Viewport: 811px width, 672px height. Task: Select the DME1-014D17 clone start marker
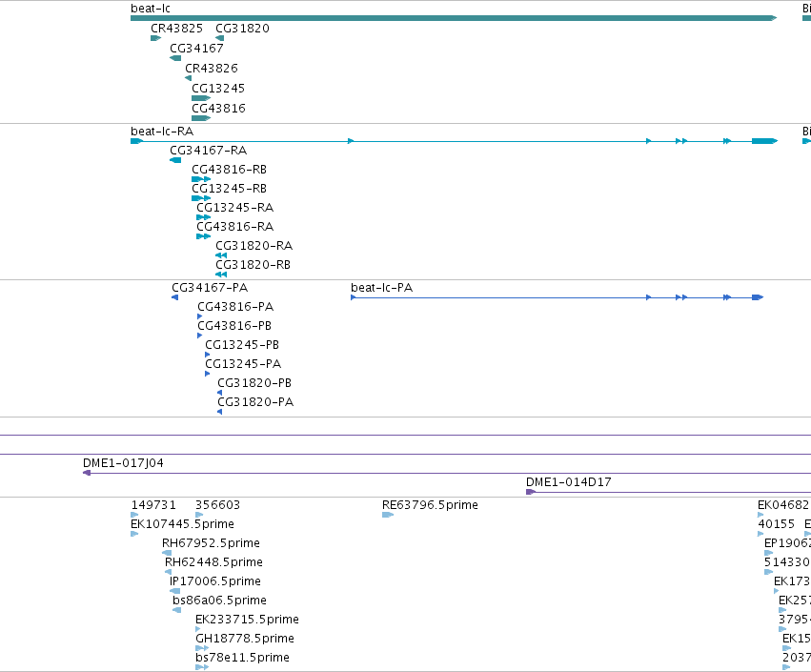(x=530, y=492)
